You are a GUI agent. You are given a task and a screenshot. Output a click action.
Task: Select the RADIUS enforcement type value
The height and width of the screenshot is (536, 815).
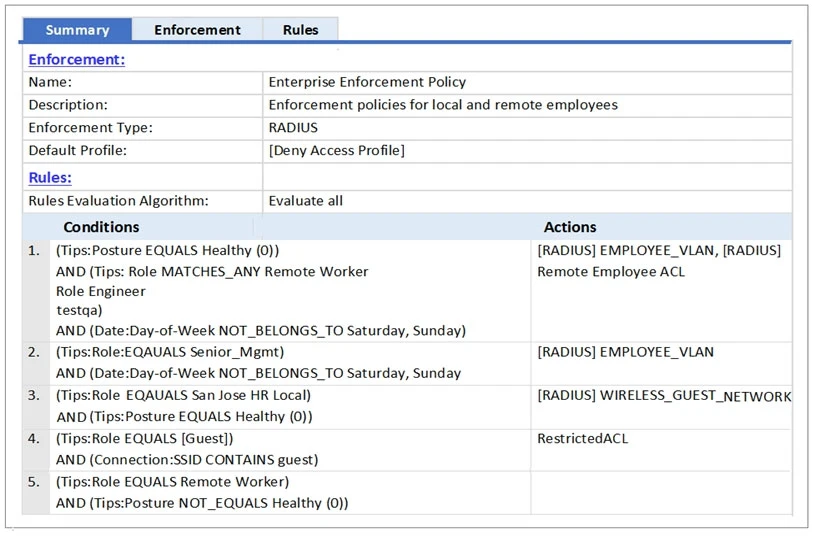pyautogui.click(x=293, y=128)
